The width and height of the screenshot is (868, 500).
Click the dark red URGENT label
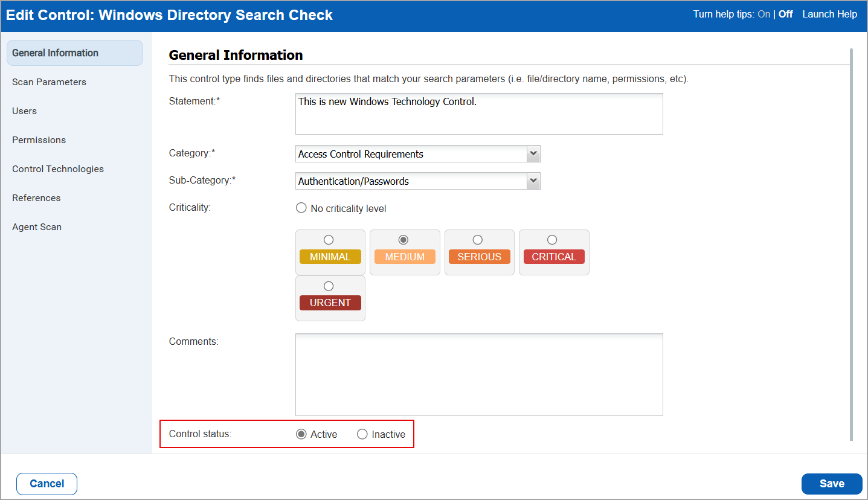[330, 303]
